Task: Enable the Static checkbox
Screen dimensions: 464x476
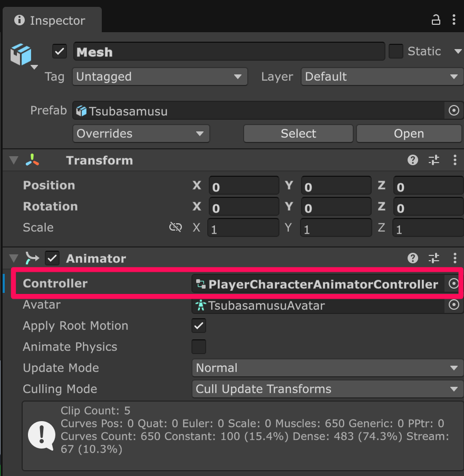Action: 396,52
